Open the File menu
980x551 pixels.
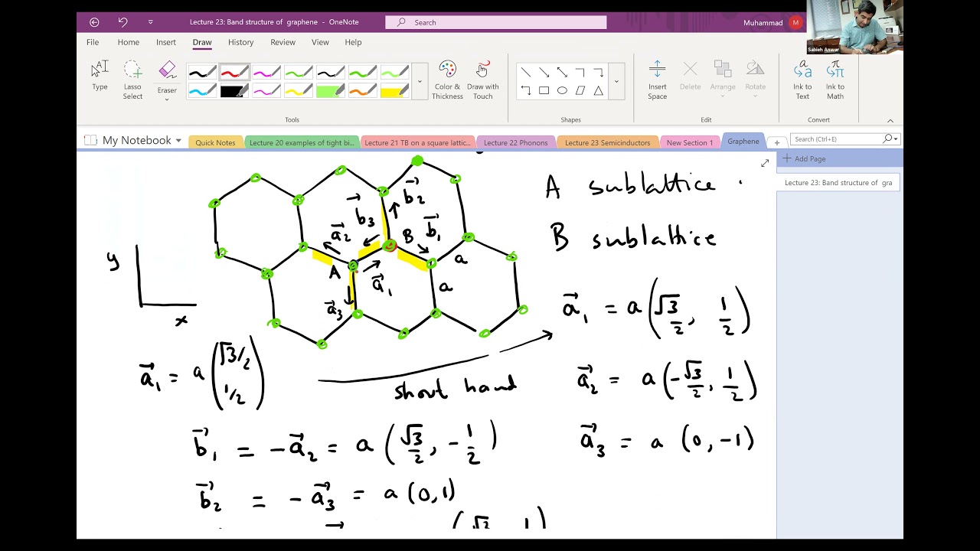93,42
